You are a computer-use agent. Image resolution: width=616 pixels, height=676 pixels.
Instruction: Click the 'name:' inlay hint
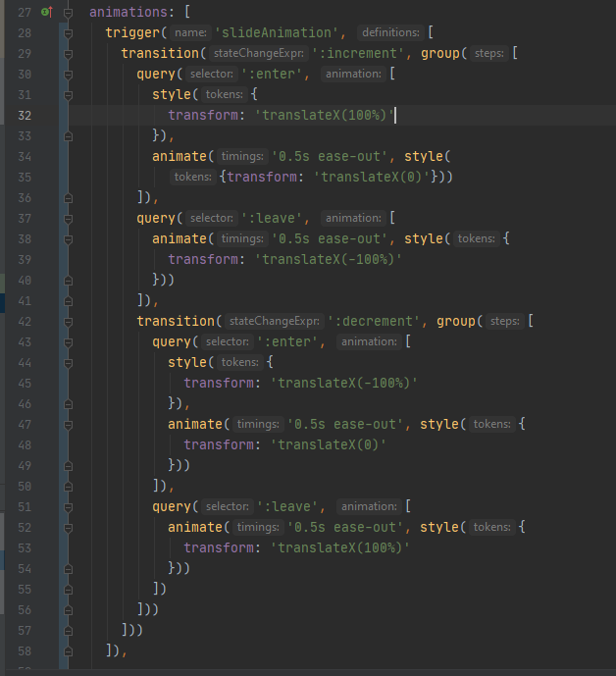tap(190, 32)
